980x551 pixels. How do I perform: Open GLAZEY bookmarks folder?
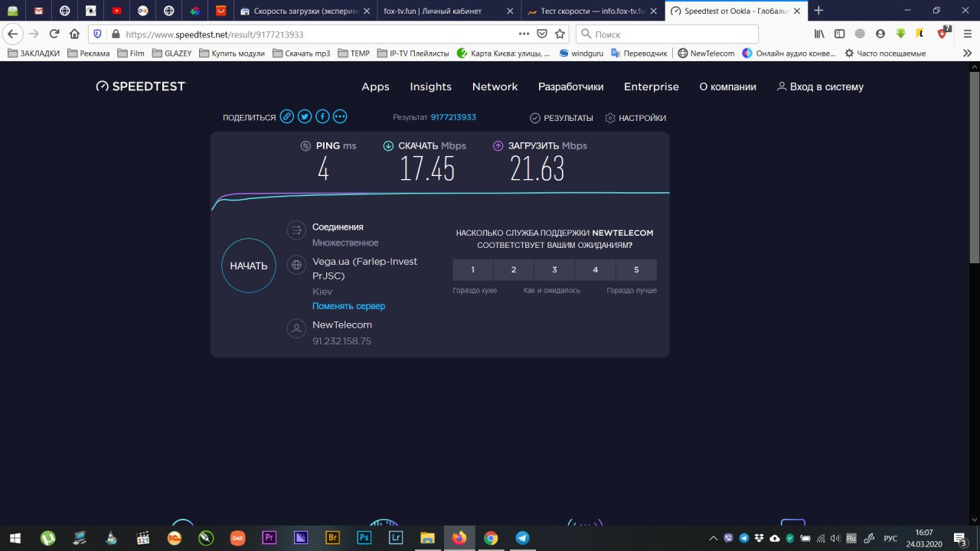tap(171, 53)
